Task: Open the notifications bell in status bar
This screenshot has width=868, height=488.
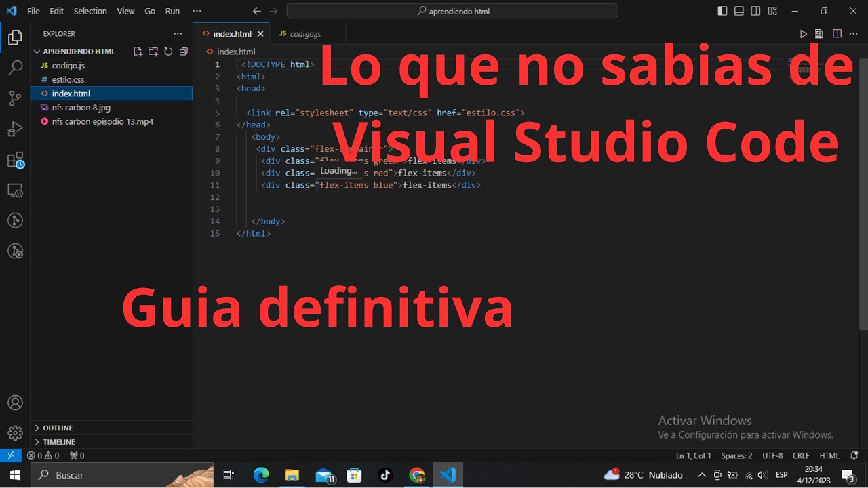Action: (x=854, y=455)
